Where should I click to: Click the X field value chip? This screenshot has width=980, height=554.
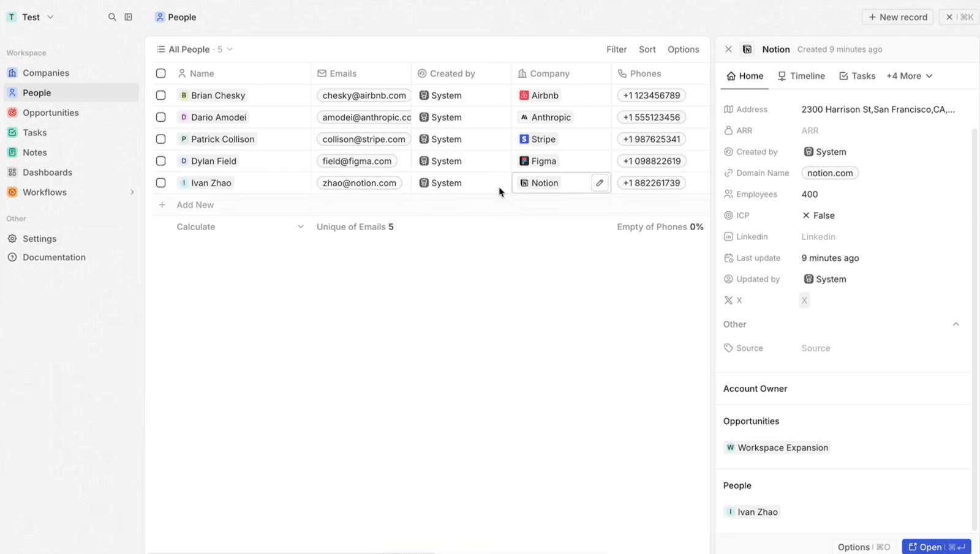tap(804, 300)
